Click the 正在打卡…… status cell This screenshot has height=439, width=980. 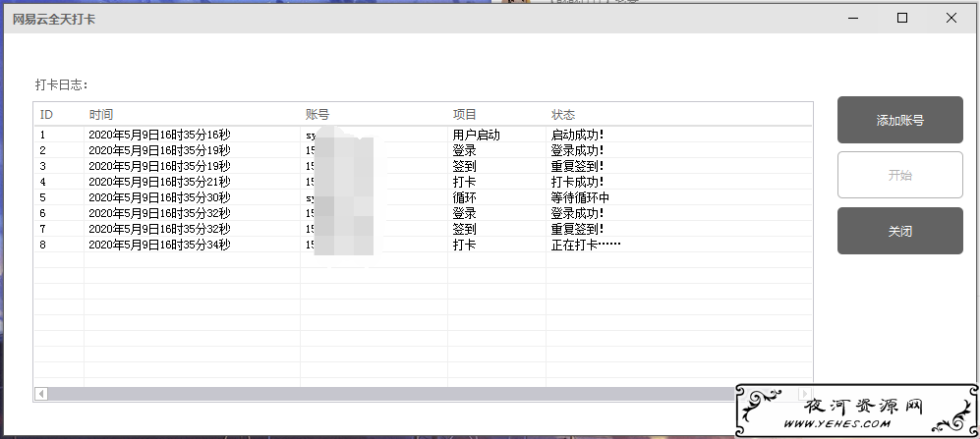(x=586, y=245)
